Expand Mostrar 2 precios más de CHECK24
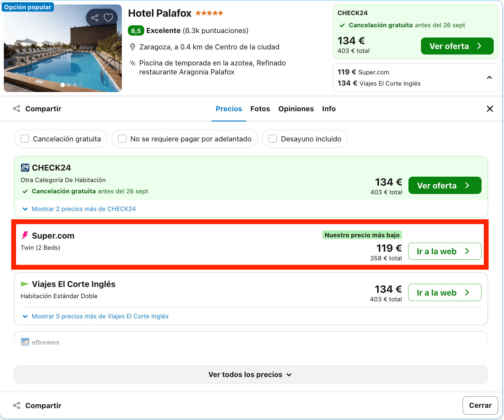Viewport: 504px width, 420px height. [84, 209]
